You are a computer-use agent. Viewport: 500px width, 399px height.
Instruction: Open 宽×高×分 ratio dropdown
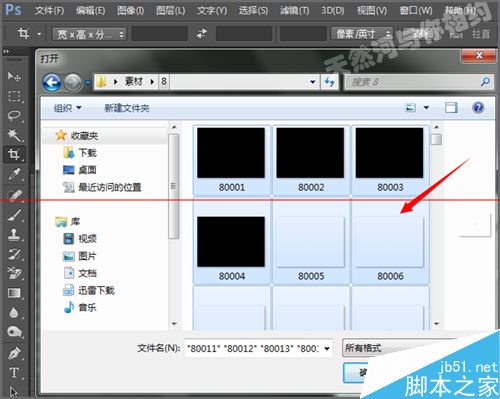pos(89,34)
